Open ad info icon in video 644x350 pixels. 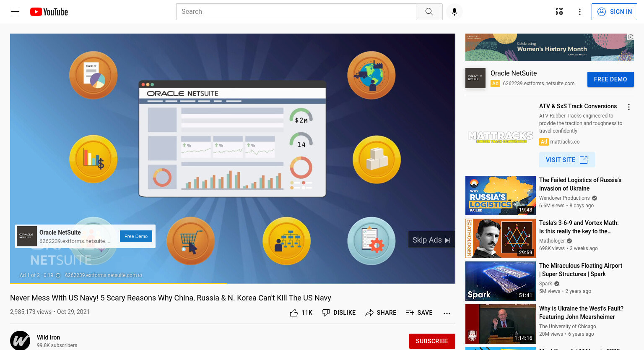click(x=58, y=275)
